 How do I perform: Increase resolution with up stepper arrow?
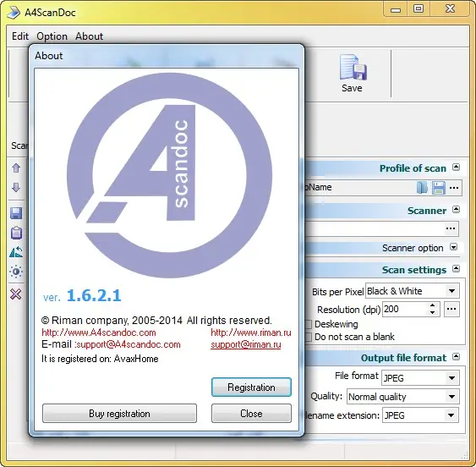[433, 305]
